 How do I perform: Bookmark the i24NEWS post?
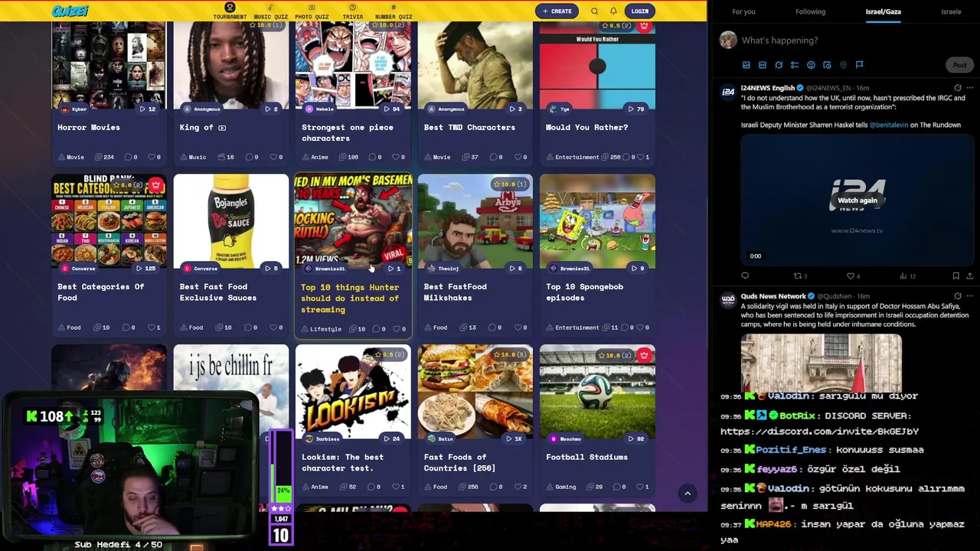pos(955,275)
